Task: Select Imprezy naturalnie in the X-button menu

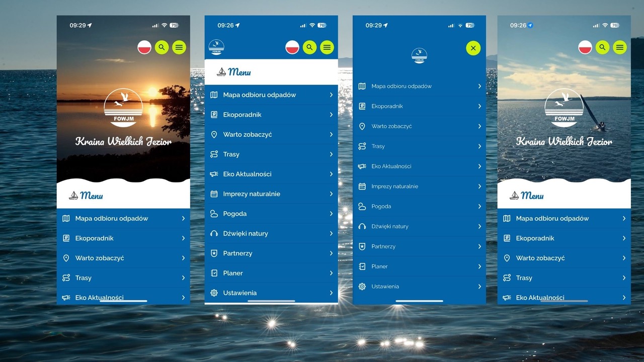Action: [394, 186]
